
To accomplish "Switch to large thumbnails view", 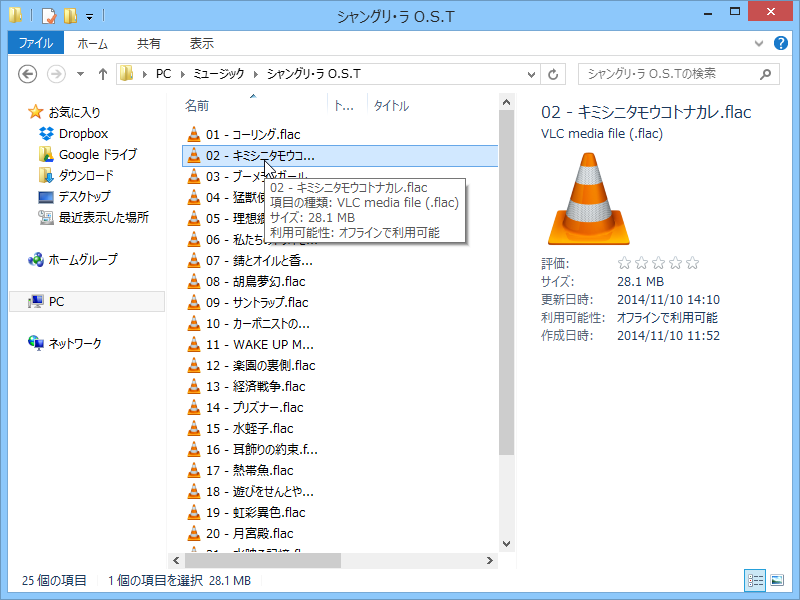I will [777, 581].
